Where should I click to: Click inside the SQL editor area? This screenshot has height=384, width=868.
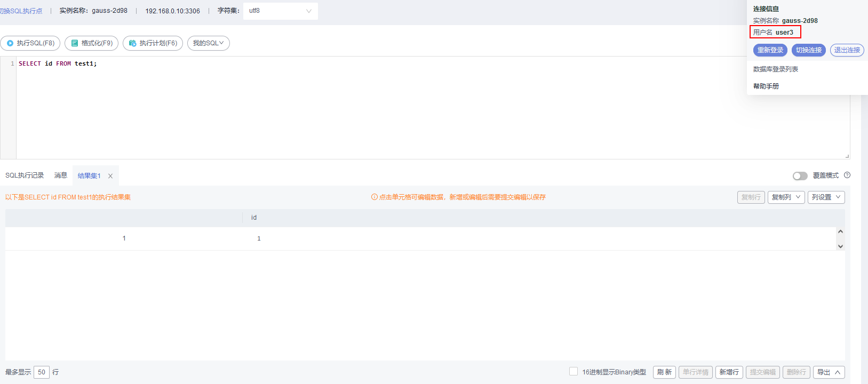point(433,108)
